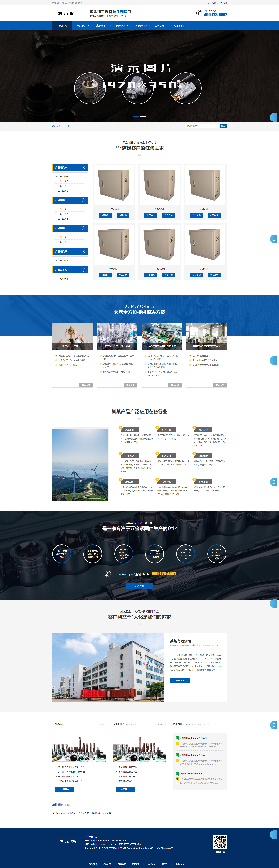Expand the 产品分类一 circle arrow icon
279x868 pixels.
click(x=83, y=168)
